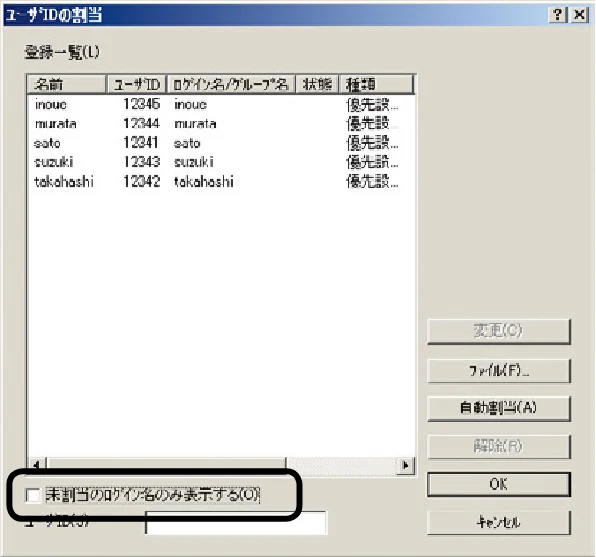Click the horizontal scrollbar thumb
This screenshot has width=596, height=557.
tap(166, 465)
